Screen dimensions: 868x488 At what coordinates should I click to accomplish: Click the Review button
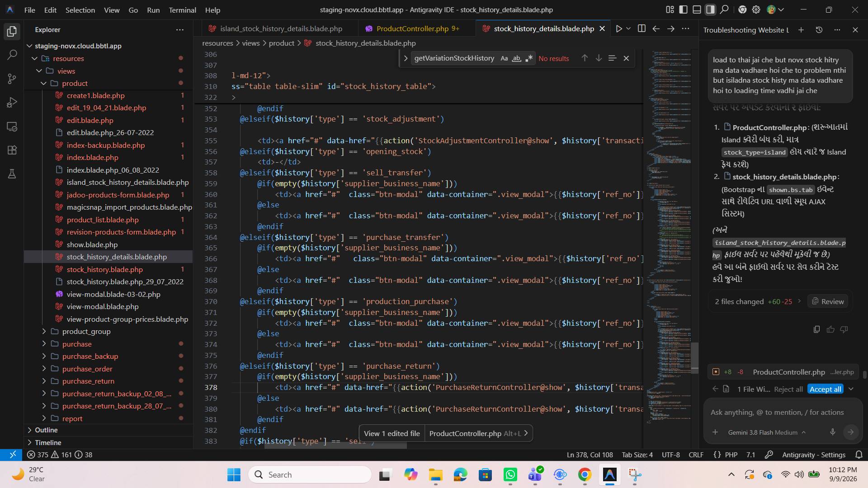pos(828,301)
